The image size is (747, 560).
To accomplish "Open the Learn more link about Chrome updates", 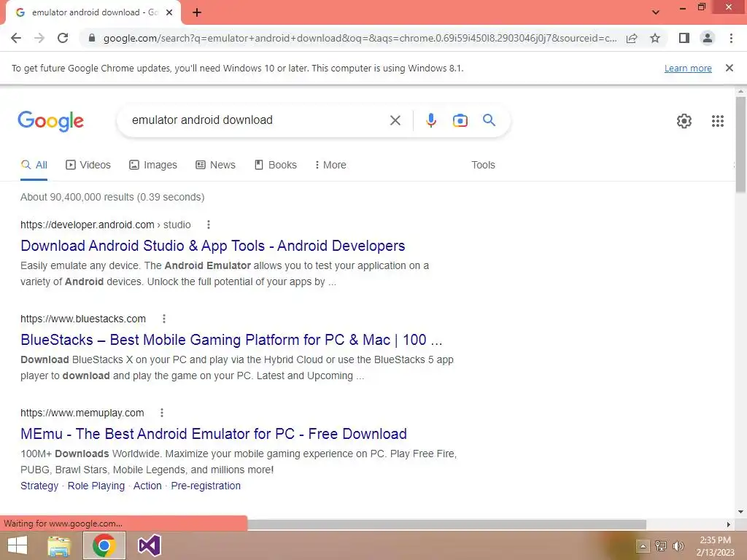I will (688, 68).
